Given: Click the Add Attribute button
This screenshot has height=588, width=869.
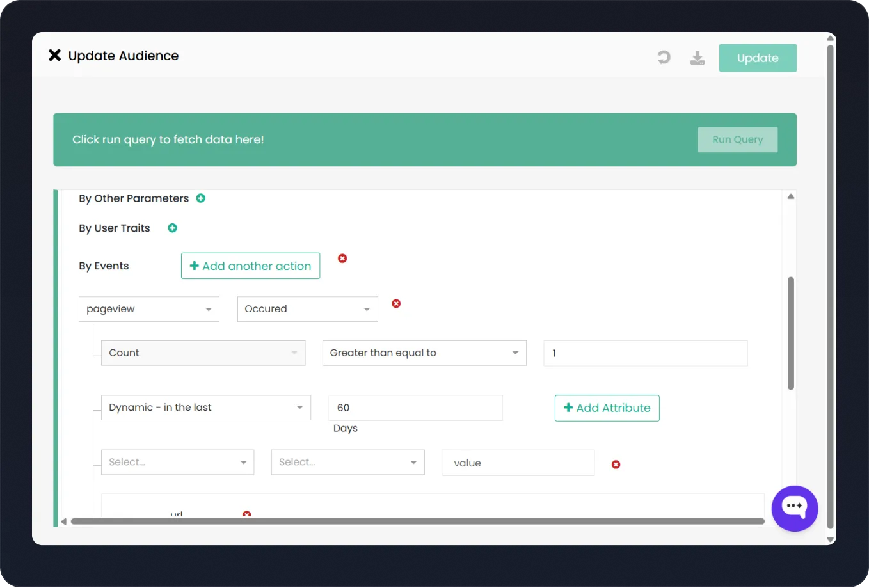Looking at the screenshot, I should point(607,408).
